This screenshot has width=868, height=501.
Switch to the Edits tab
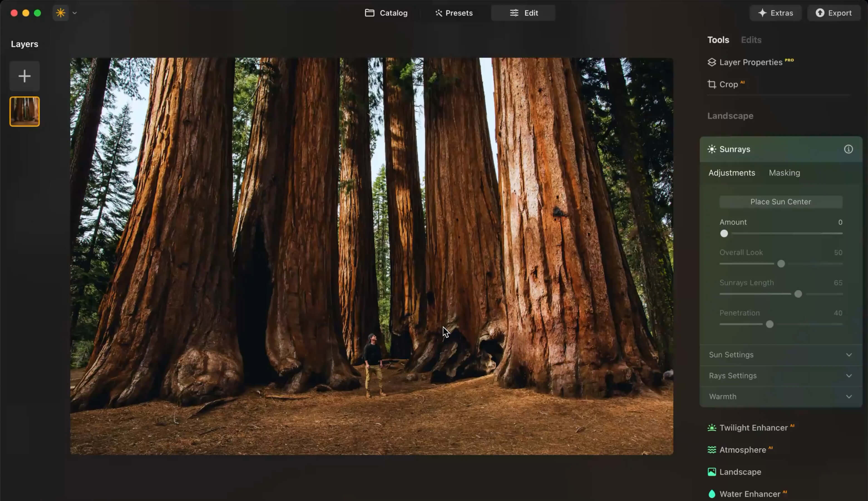(751, 40)
